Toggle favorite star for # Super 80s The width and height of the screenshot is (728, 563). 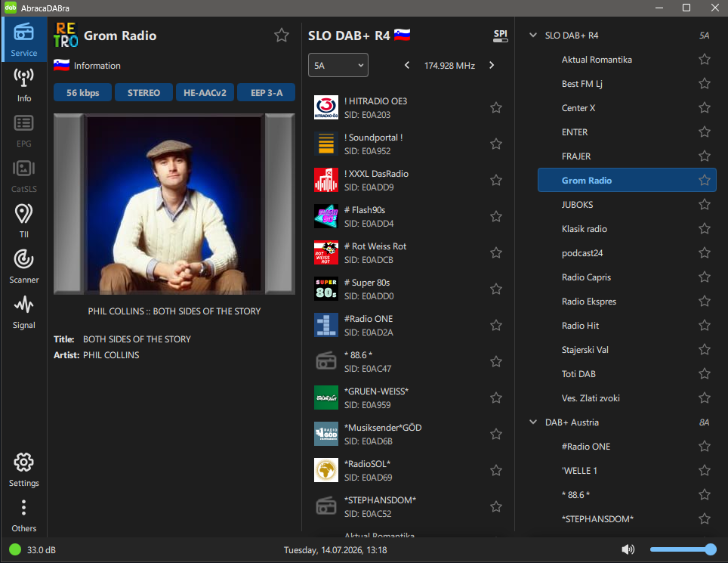(496, 289)
